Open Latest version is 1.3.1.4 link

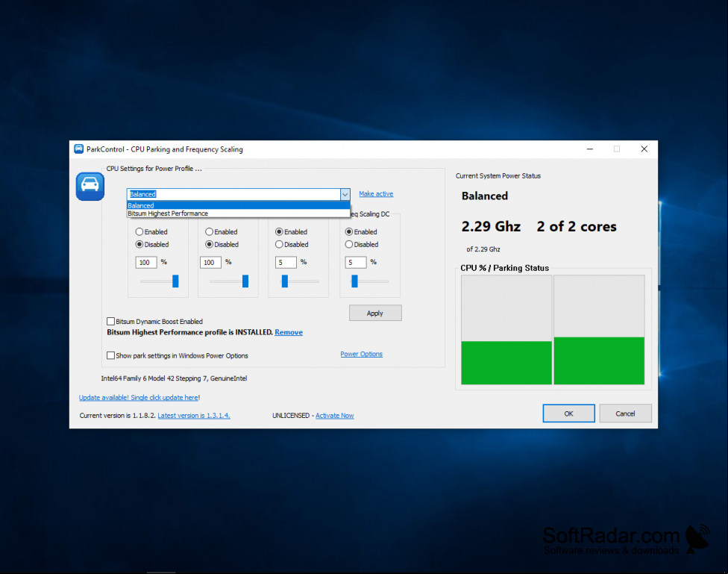tap(194, 416)
